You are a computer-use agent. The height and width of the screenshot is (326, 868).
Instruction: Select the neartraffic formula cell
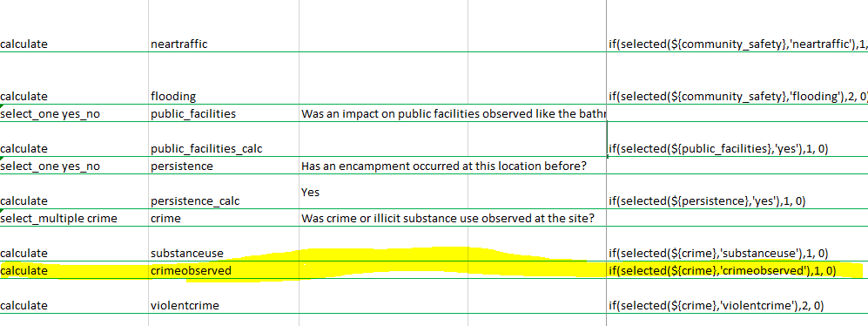pos(738,44)
